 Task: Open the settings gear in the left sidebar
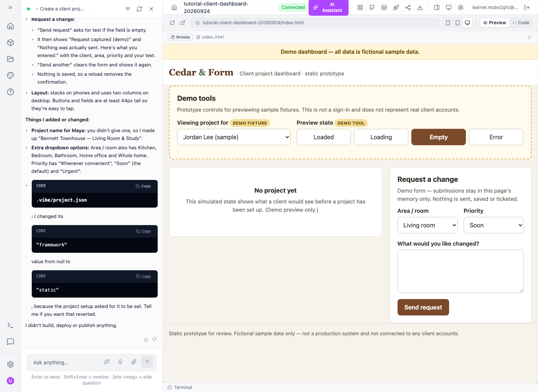click(10, 364)
